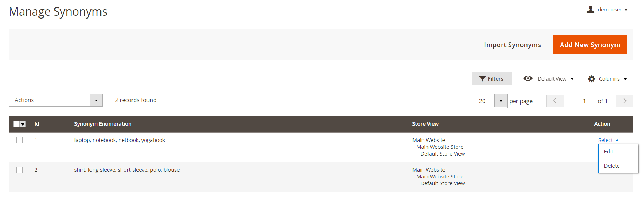
Task: Sort by the Id column header
Action: pyautogui.click(x=37, y=124)
